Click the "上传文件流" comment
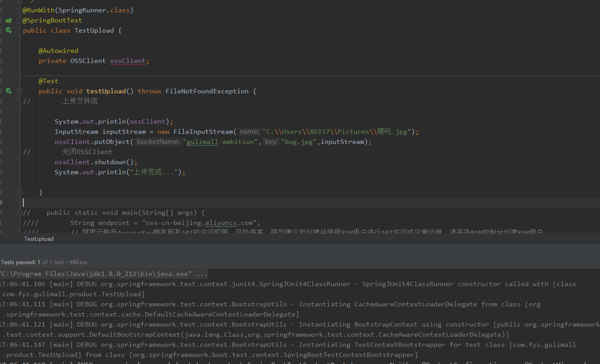The width and height of the screenshot is (600, 364). click(80, 101)
